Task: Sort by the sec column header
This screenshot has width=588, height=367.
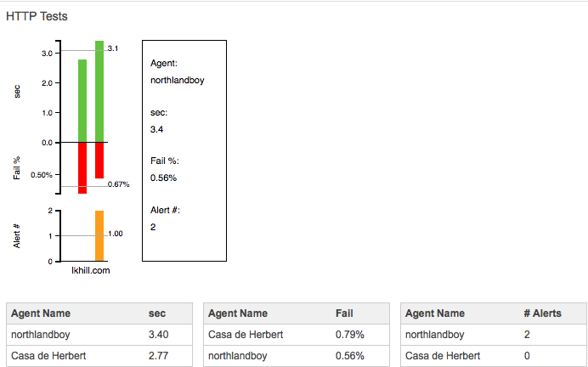Action: pyautogui.click(x=156, y=313)
